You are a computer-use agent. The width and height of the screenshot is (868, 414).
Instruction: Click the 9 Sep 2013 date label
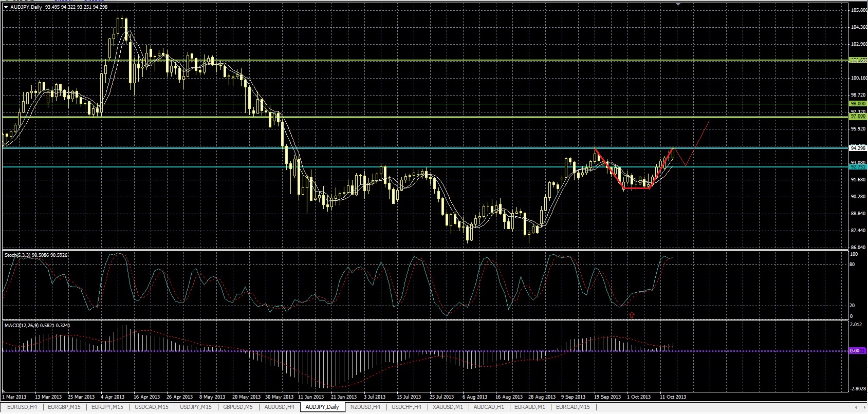click(x=574, y=397)
